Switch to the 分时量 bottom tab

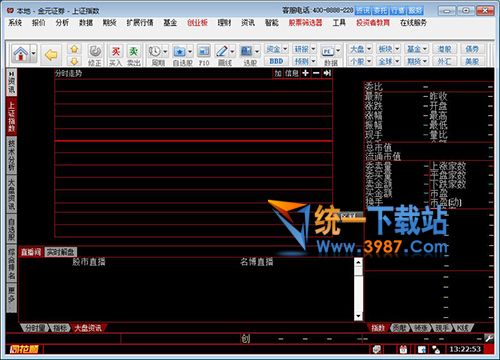(35, 328)
